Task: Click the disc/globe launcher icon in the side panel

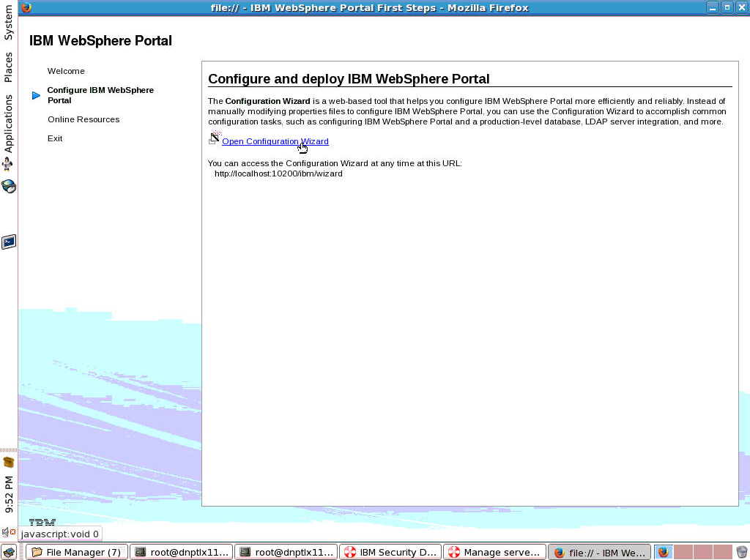Action: coord(8,186)
